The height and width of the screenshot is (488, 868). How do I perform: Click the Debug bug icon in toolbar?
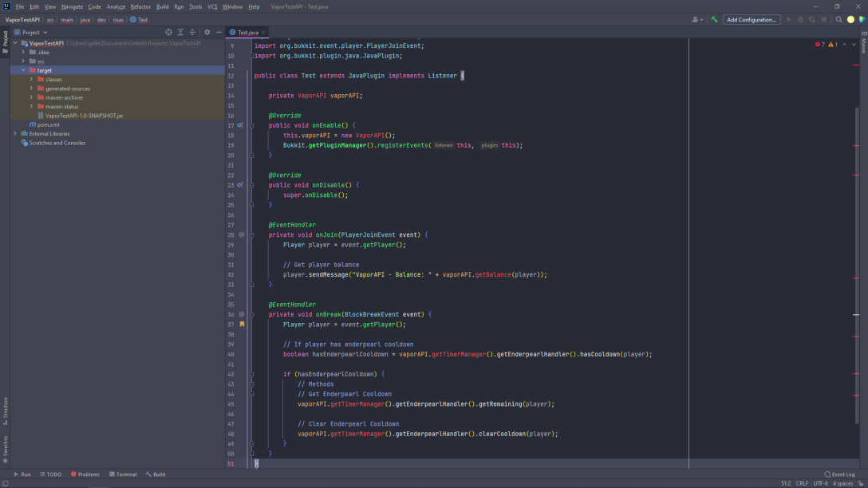[800, 19]
